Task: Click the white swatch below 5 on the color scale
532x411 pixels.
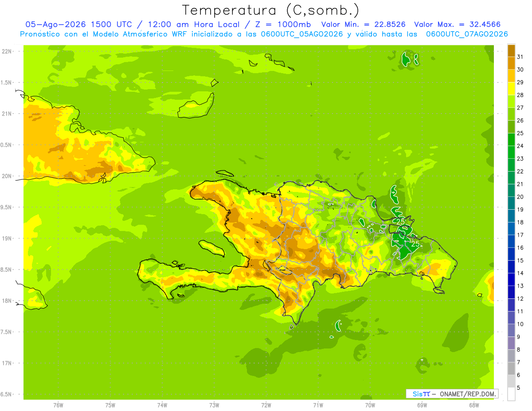Action: pos(511,394)
